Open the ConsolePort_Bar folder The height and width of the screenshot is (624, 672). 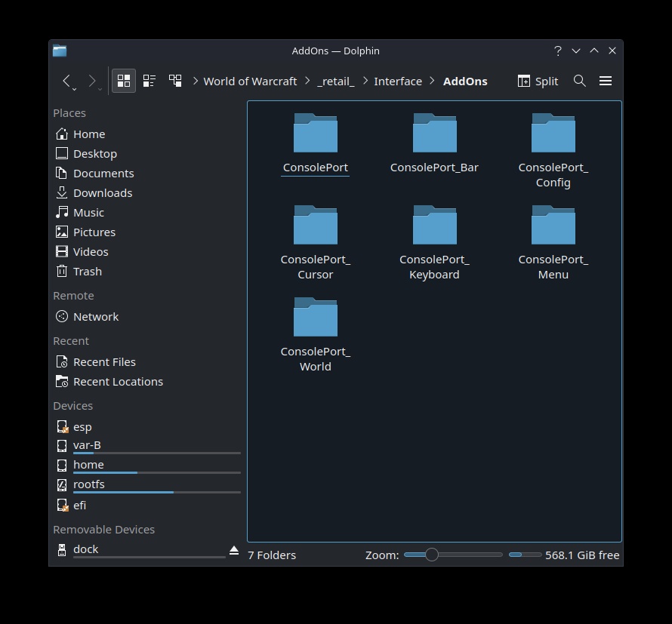coord(434,143)
